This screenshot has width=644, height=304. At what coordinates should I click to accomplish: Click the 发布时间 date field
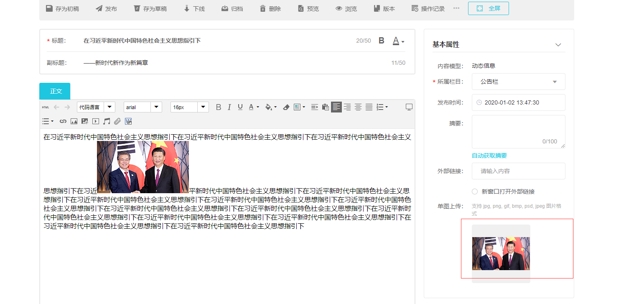pos(518,102)
